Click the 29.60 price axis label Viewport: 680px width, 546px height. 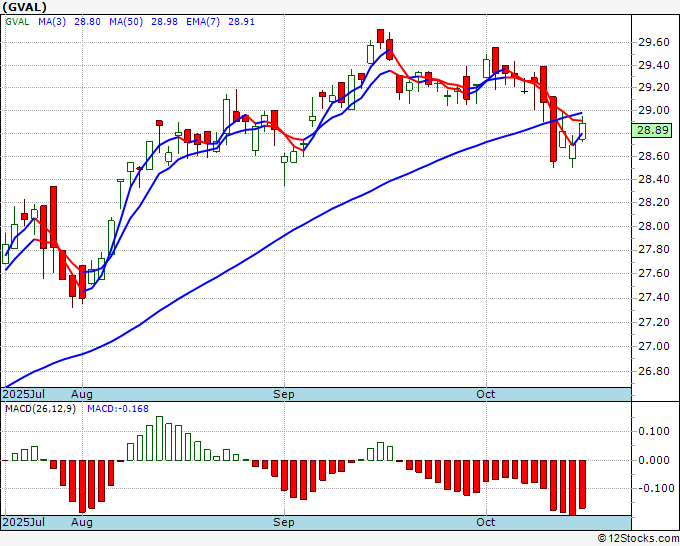[653, 43]
